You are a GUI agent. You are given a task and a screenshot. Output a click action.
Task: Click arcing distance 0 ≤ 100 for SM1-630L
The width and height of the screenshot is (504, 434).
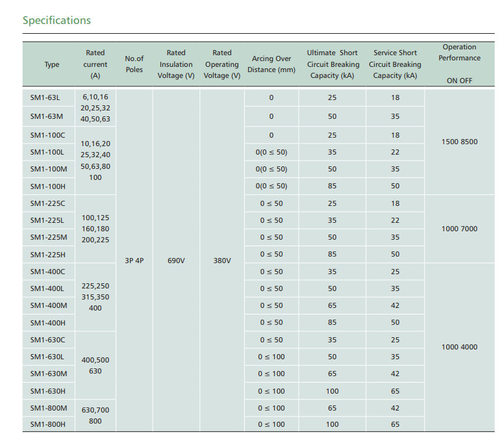(x=271, y=357)
